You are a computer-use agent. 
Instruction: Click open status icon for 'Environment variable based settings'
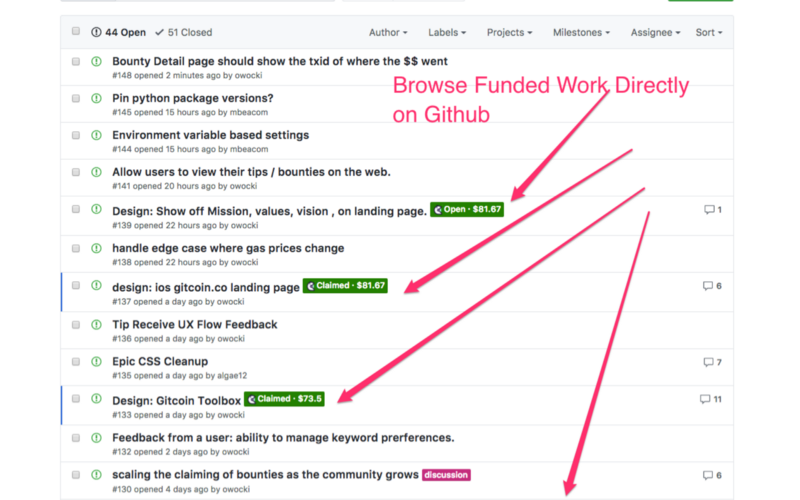[x=96, y=135]
